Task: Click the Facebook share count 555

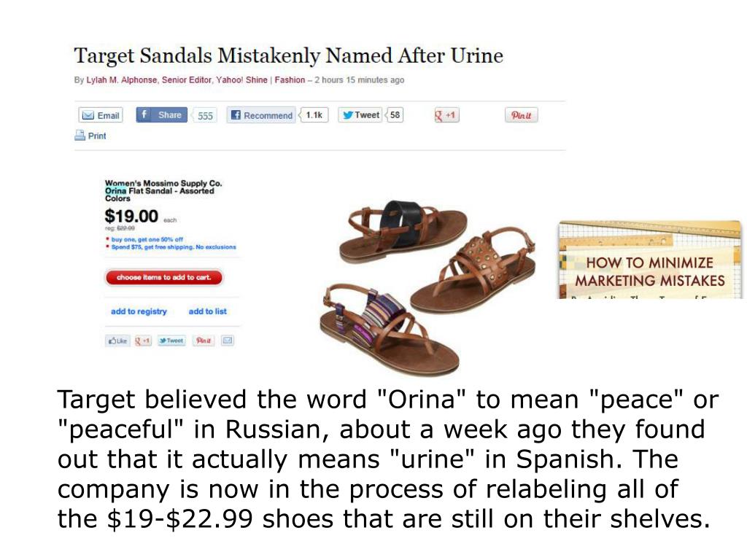Action: point(205,115)
